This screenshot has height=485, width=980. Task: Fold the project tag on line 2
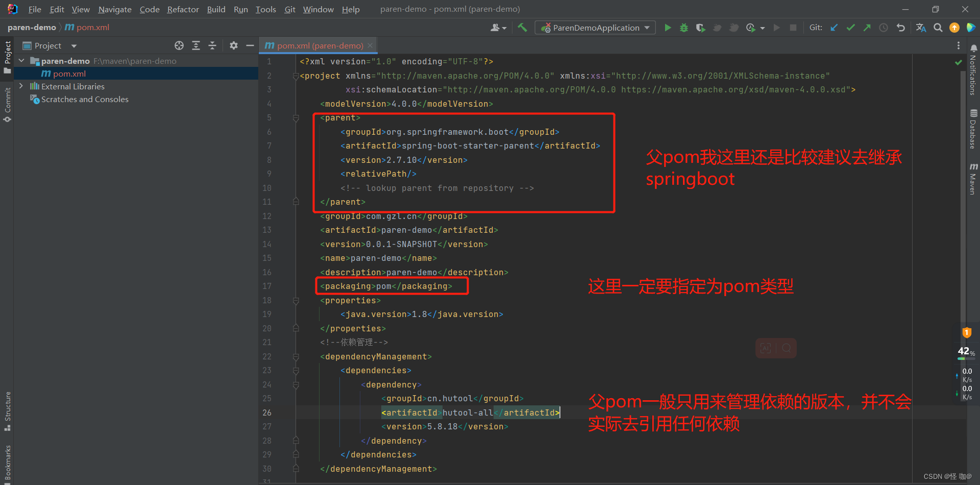[296, 76]
